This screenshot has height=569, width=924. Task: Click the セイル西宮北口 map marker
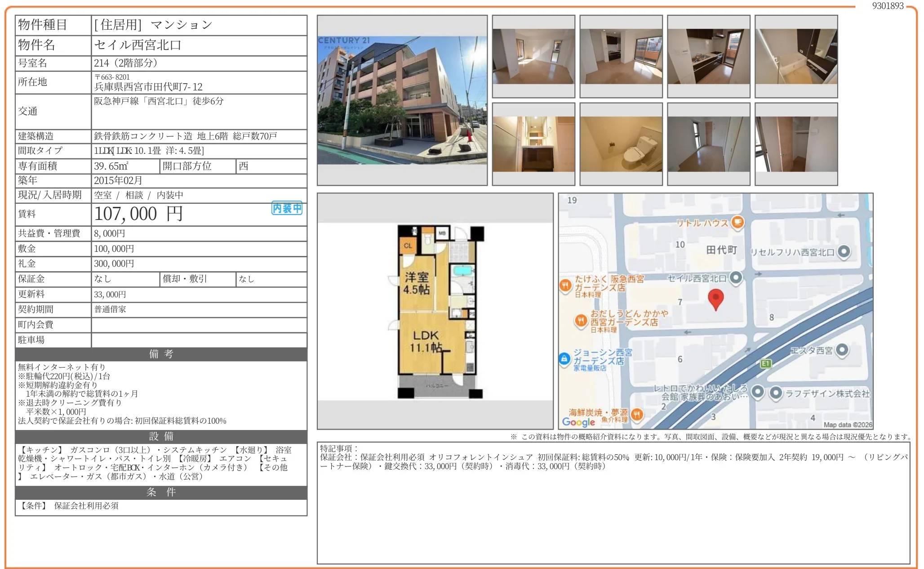pos(736,278)
